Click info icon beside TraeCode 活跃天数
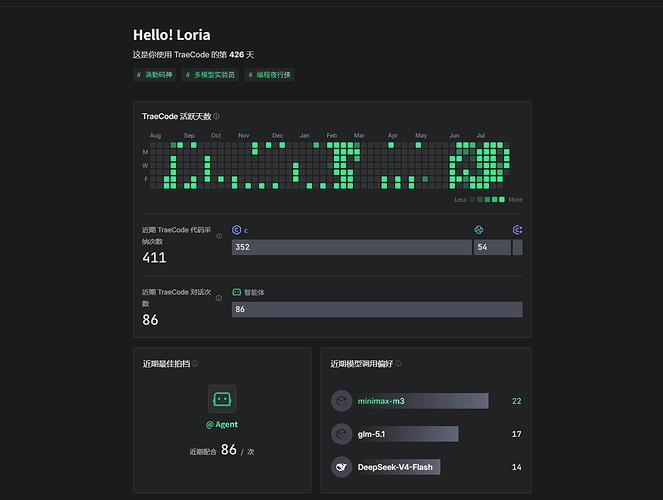 [x=216, y=116]
